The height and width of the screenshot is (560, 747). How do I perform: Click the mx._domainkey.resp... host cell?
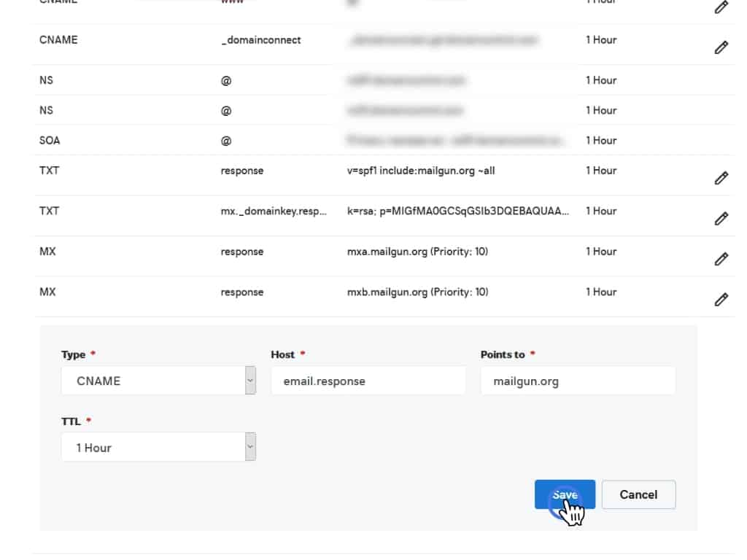pos(273,211)
